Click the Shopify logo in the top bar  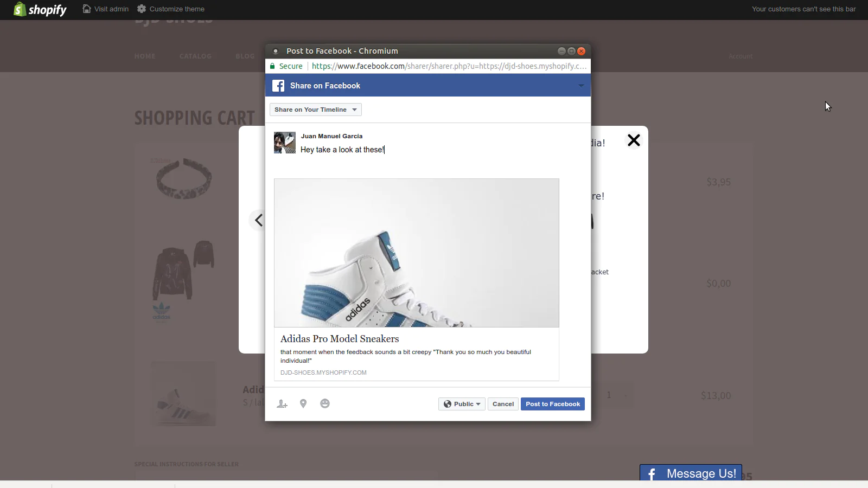(40, 9)
